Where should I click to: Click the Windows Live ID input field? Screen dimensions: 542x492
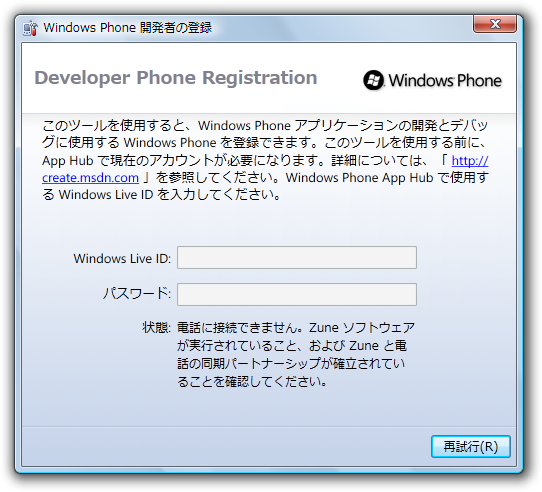click(297, 257)
